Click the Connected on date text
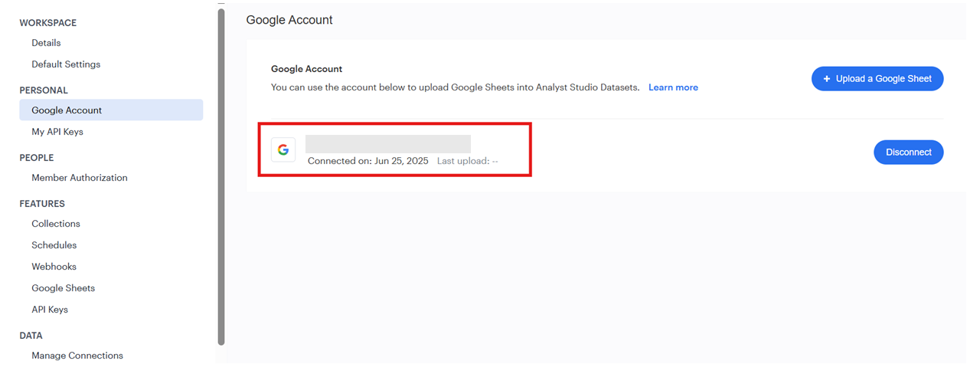This screenshot has width=980, height=374. click(368, 161)
